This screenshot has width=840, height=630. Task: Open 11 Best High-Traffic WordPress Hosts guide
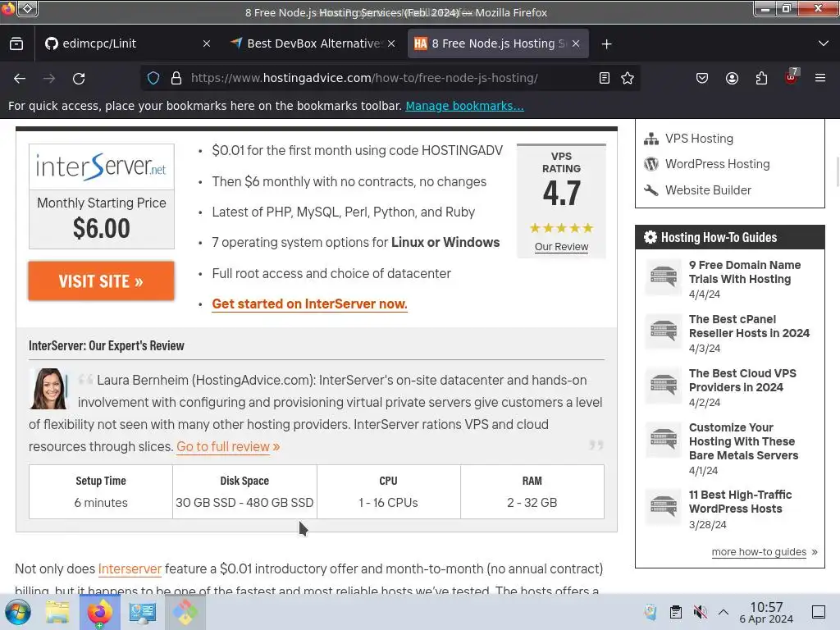coord(741,502)
